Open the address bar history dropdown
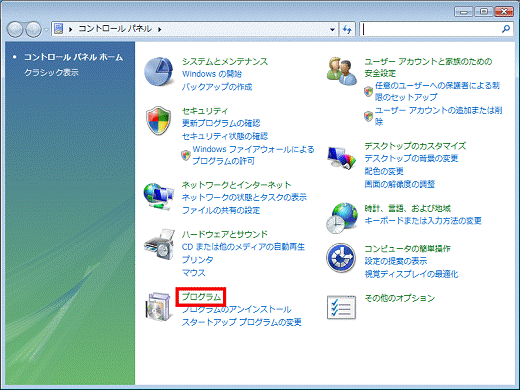Viewport: 520px width, 390px height. pyautogui.click(x=332, y=29)
